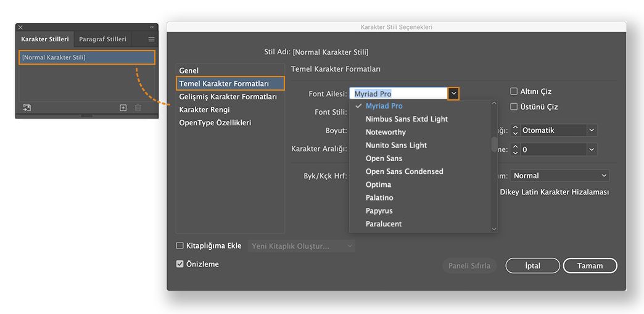
Task: Click the font list scrollbar thumb
Action: pyautogui.click(x=494, y=144)
